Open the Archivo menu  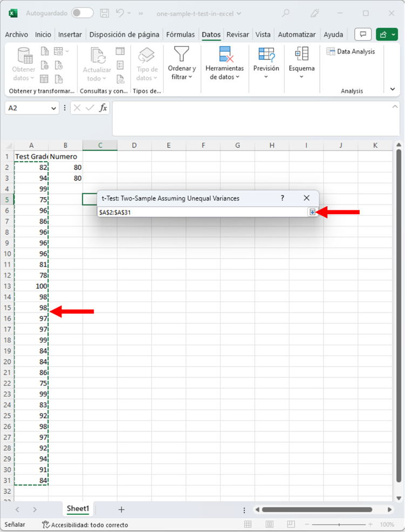pos(16,35)
